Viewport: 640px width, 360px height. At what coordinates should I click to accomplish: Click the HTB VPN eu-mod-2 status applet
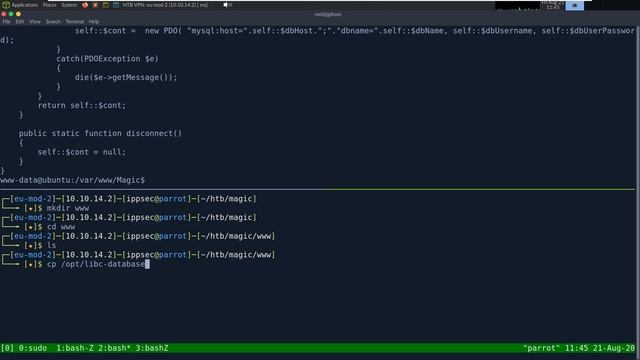pyautogui.click(x=165, y=5)
